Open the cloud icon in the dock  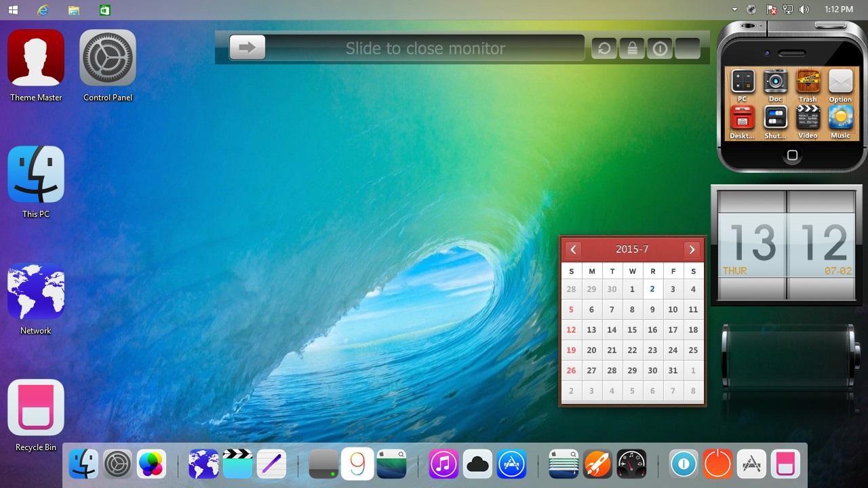(478, 464)
